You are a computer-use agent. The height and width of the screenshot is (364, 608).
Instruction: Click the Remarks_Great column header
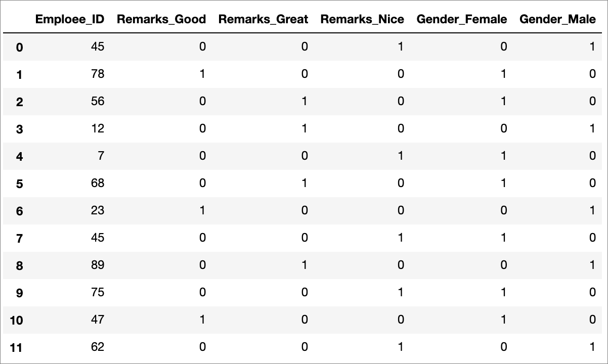click(x=263, y=19)
